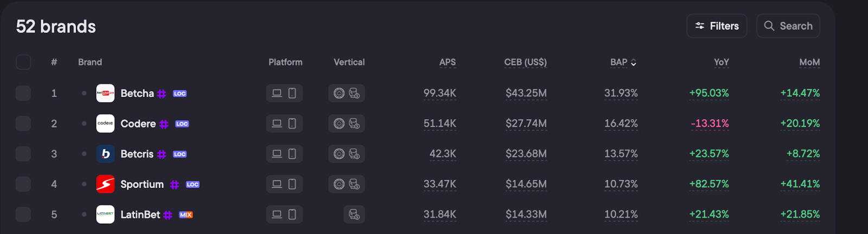Open the Filters panel
The image size is (868, 234).
(717, 26)
